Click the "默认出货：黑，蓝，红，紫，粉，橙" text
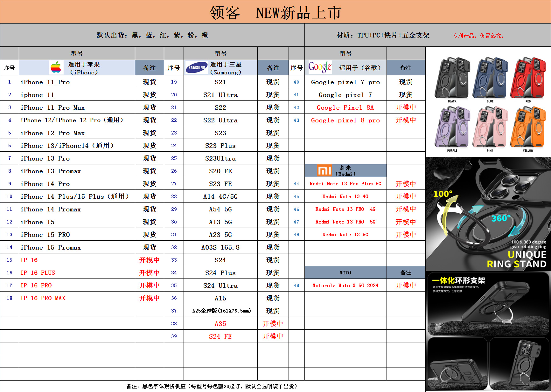Image resolution: width=551 pixels, height=392 pixels. [152, 35]
